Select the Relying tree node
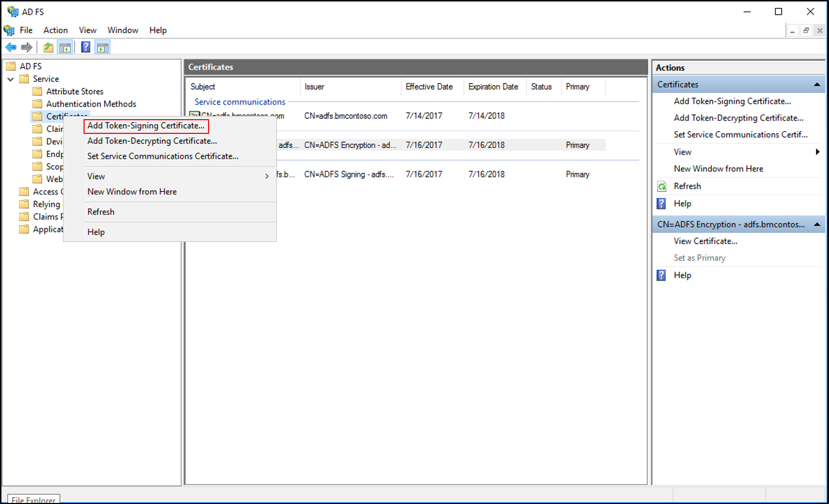The image size is (829, 504). click(46, 204)
